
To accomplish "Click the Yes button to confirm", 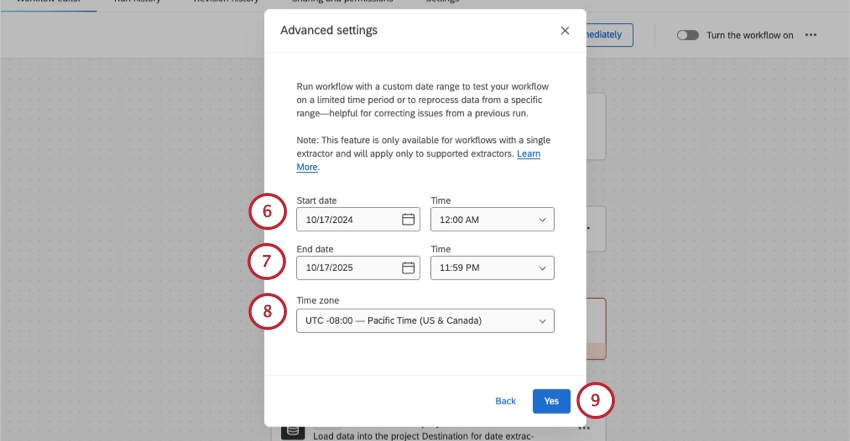I will pos(551,401).
